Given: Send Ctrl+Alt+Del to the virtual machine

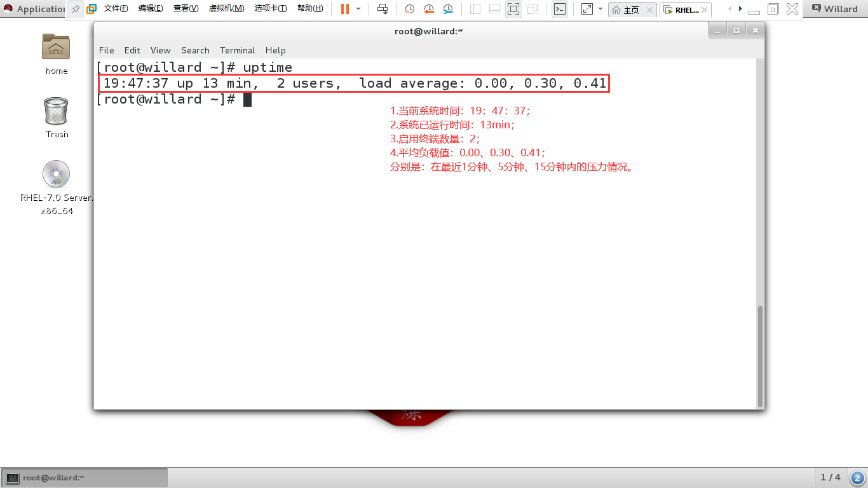Looking at the screenshot, I should 383,10.
